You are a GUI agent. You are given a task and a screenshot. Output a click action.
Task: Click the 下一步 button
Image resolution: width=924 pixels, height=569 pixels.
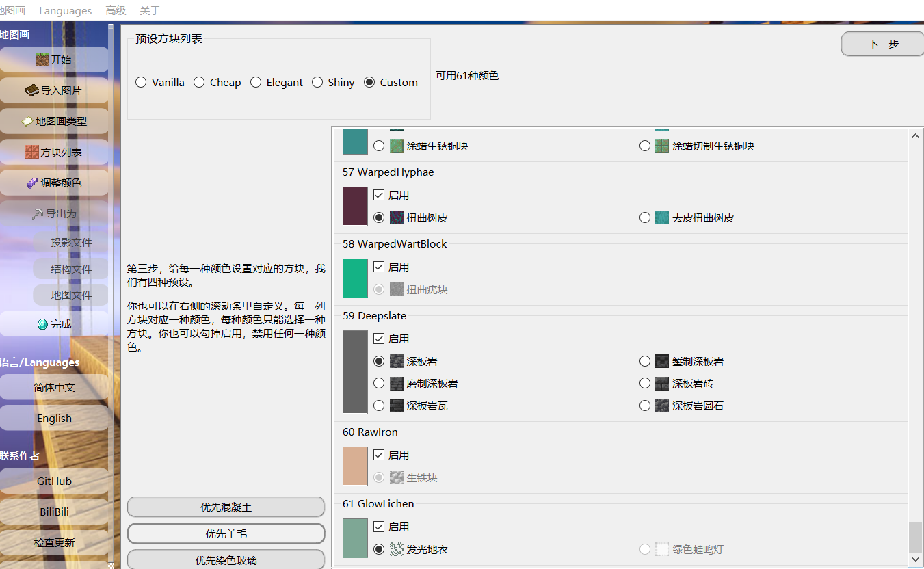tap(882, 43)
